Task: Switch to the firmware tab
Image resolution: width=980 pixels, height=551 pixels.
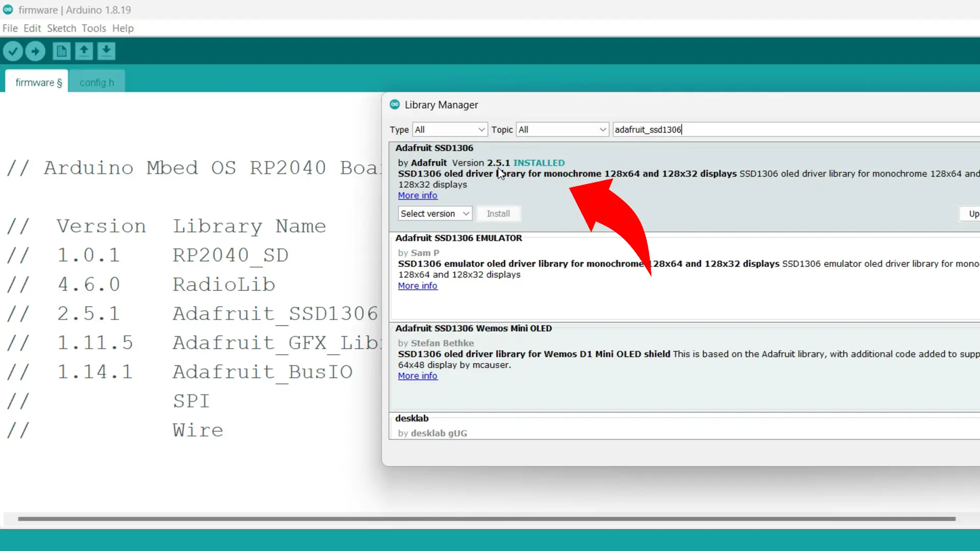Action: [x=37, y=82]
